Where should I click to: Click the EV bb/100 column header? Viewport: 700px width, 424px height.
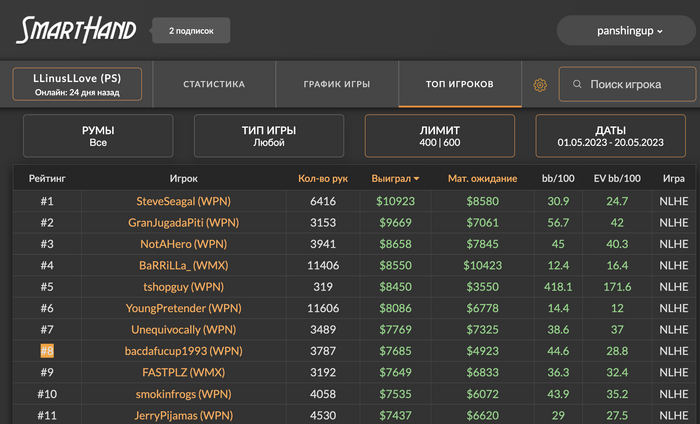pyautogui.click(x=617, y=179)
